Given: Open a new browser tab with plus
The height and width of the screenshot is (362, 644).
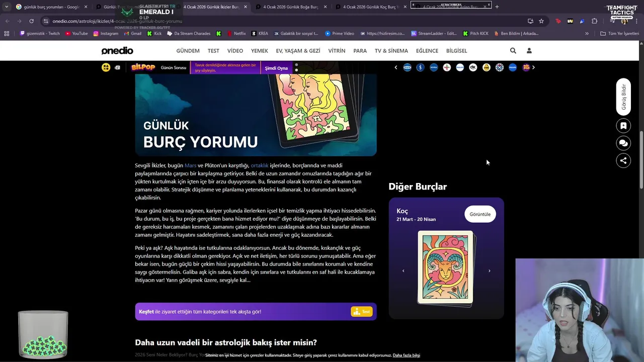Looking at the screenshot, I should coord(497,7).
